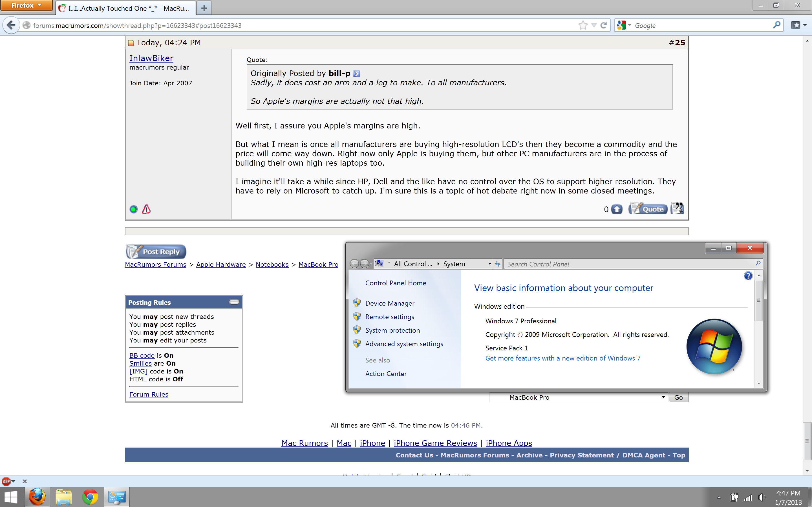Select the MacRumors thread browser tab
This screenshot has width=812, height=507.
pos(126,8)
